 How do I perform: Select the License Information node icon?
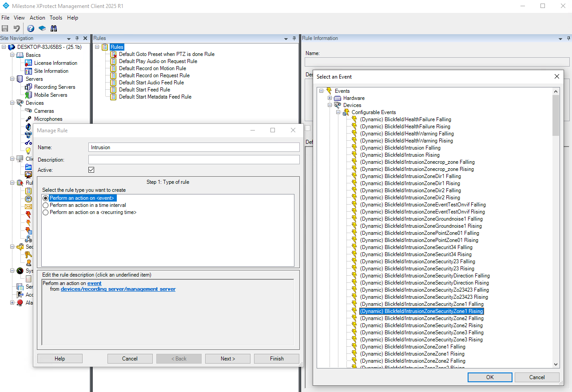[x=28, y=63]
